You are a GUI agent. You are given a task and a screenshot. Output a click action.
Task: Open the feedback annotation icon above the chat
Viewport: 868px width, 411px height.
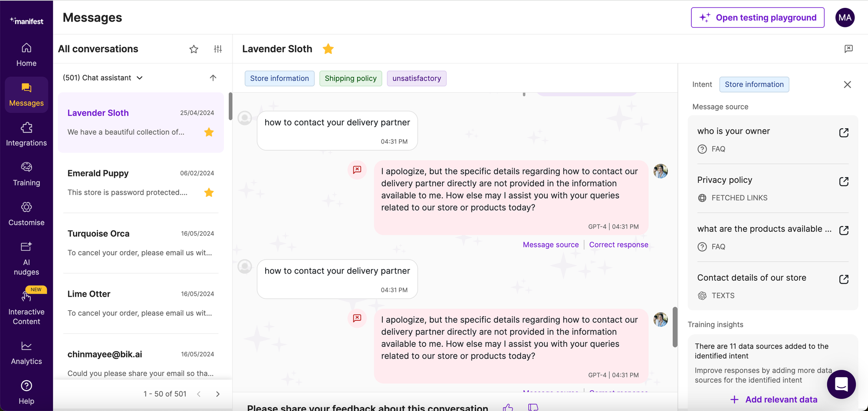point(848,49)
